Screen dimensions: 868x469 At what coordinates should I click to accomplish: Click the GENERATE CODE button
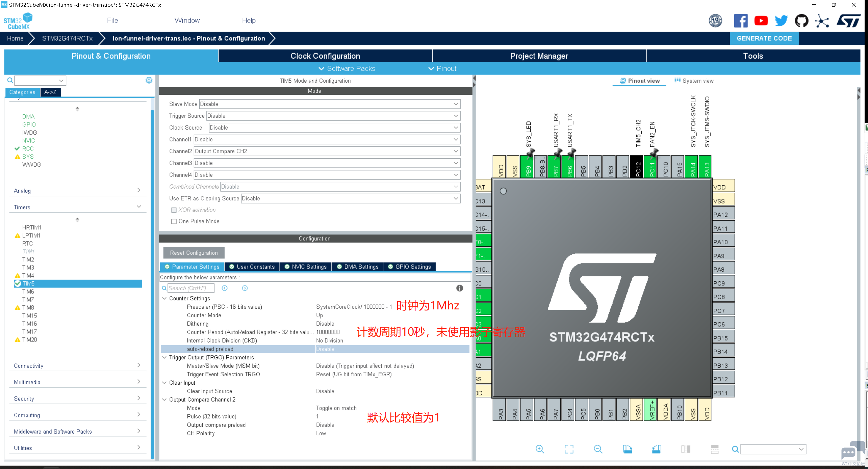[764, 38]
